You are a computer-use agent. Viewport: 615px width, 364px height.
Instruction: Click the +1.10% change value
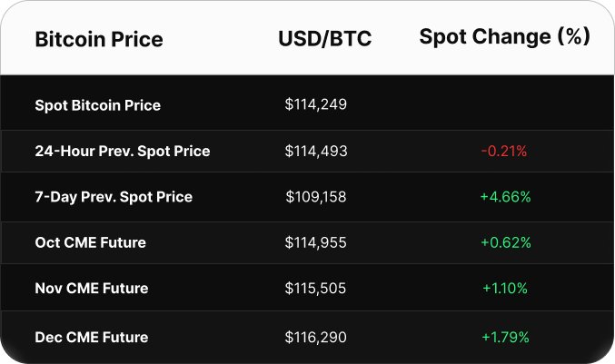point(505,288)
